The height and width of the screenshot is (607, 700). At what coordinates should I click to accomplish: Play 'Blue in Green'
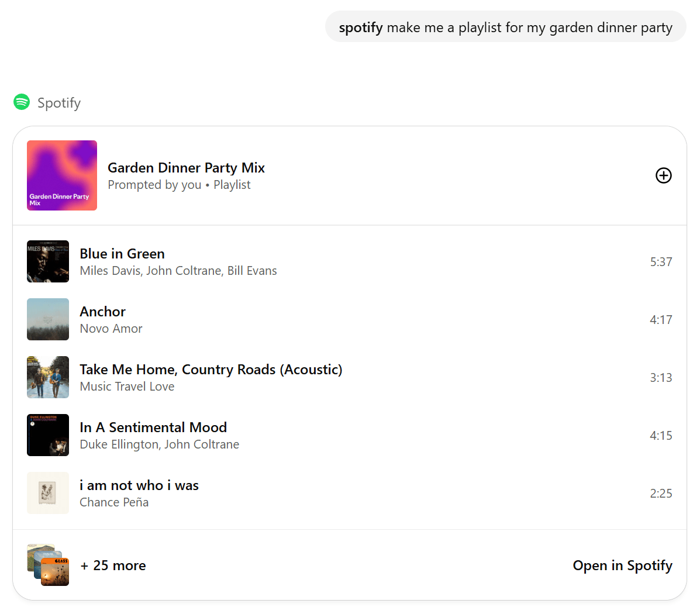pos(122,254)
